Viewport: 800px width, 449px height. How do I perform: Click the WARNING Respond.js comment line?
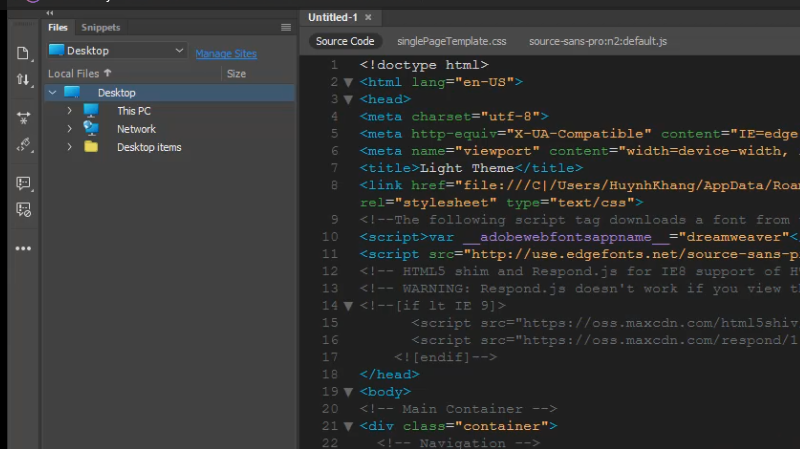[579, 289]
